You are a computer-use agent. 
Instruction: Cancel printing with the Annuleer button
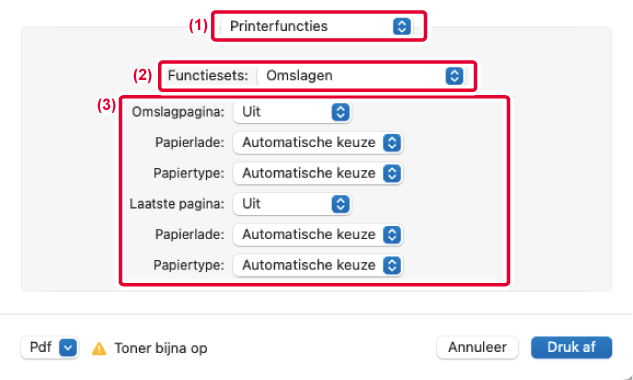[x=477, y=347]
